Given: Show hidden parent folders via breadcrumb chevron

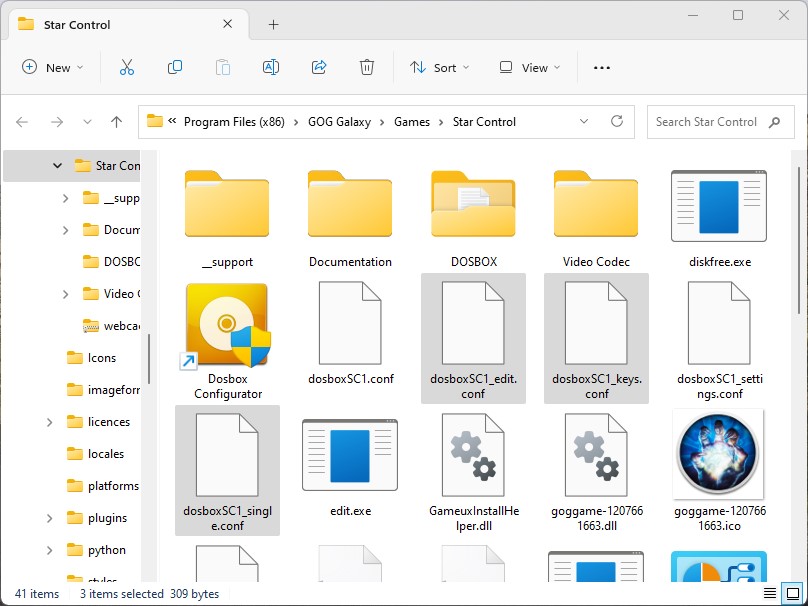Looking at the screenshot, I should (172, 121).
